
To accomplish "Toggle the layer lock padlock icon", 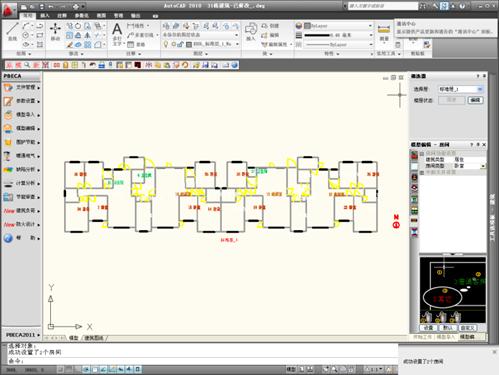I will click(x=181, y=44).
